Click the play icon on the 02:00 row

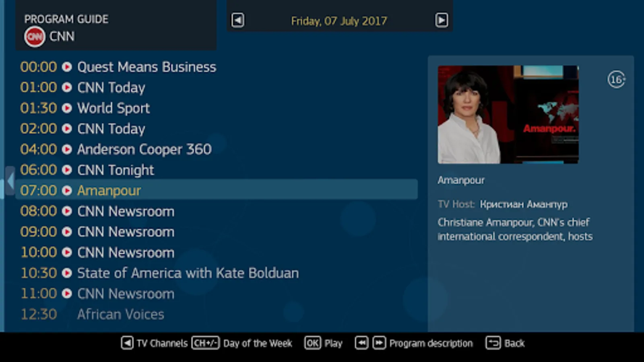pyautogui.click(x=67, y=129)
